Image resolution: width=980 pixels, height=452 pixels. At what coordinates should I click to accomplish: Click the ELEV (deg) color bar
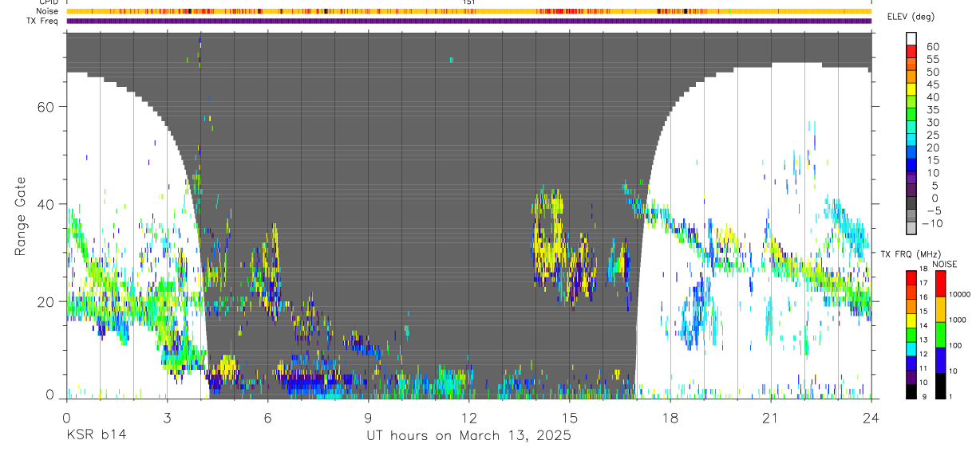[x=911, y=135]
